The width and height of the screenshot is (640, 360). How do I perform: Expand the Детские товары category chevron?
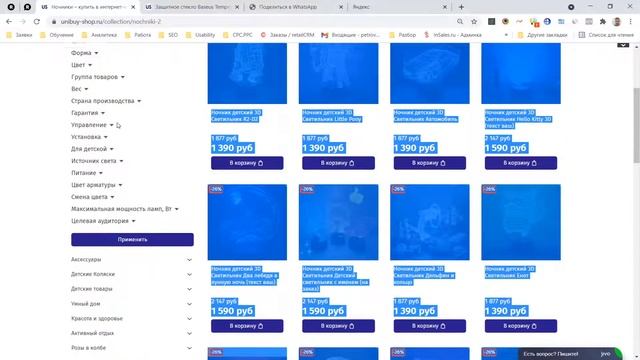tap(189, 289)
